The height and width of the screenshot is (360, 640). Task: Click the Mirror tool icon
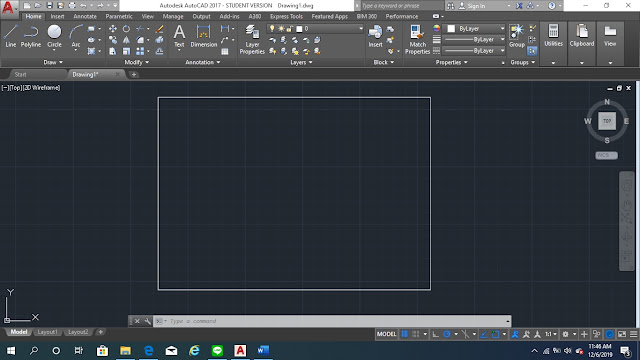(x=127, y=40)
